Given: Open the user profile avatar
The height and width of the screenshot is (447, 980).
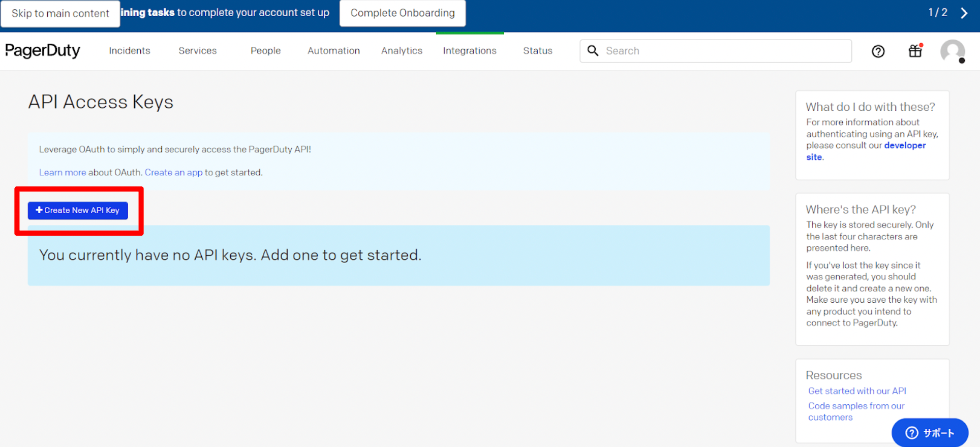Looking at the screenshot, I should click(952, 51).
